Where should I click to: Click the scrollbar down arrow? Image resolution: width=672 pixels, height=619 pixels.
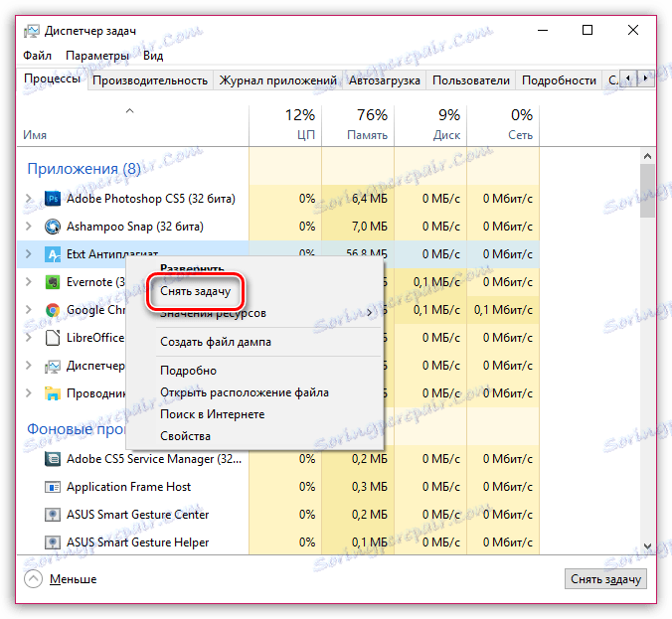(x=647, y=546)
